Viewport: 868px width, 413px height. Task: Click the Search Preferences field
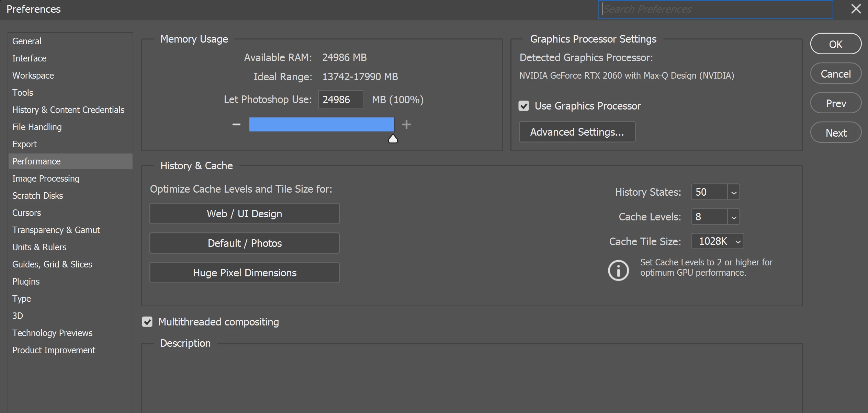(715, 9)
